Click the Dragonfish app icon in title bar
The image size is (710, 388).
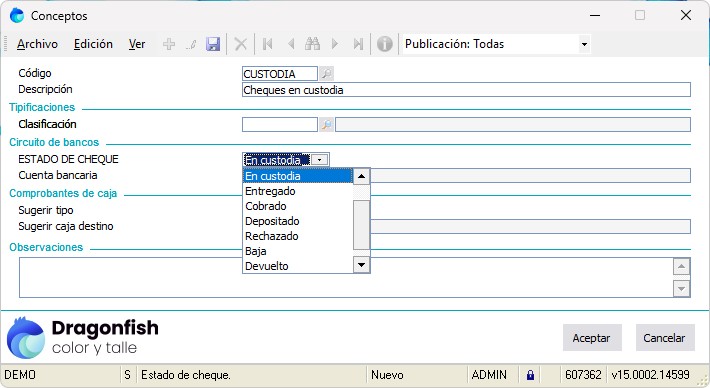[17, 15]
